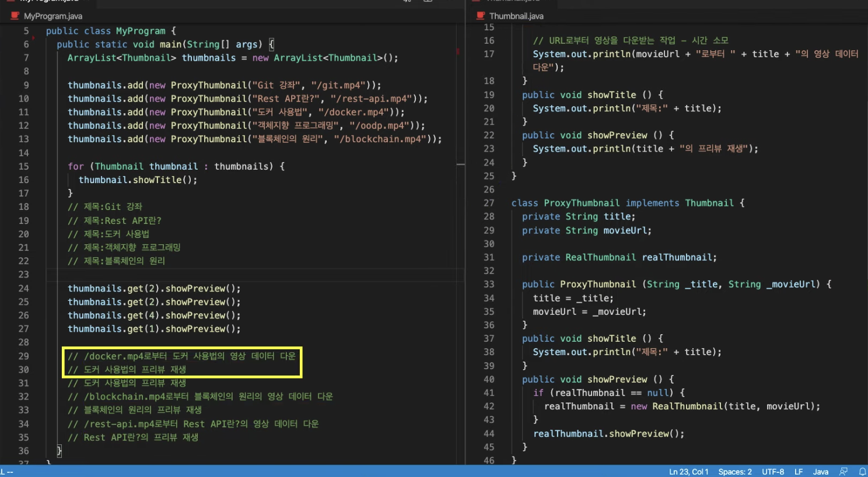This screenshot has width=868, height=477.
Task: Click the 'title = _title;' line
Action: click(573, 298)
